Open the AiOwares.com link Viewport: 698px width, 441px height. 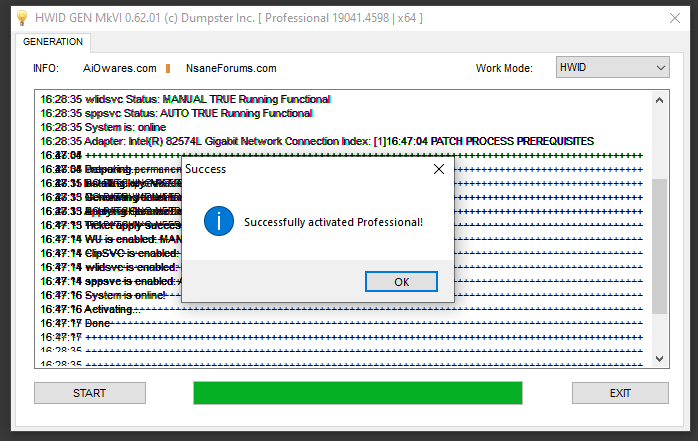click(x=120, y=68)
